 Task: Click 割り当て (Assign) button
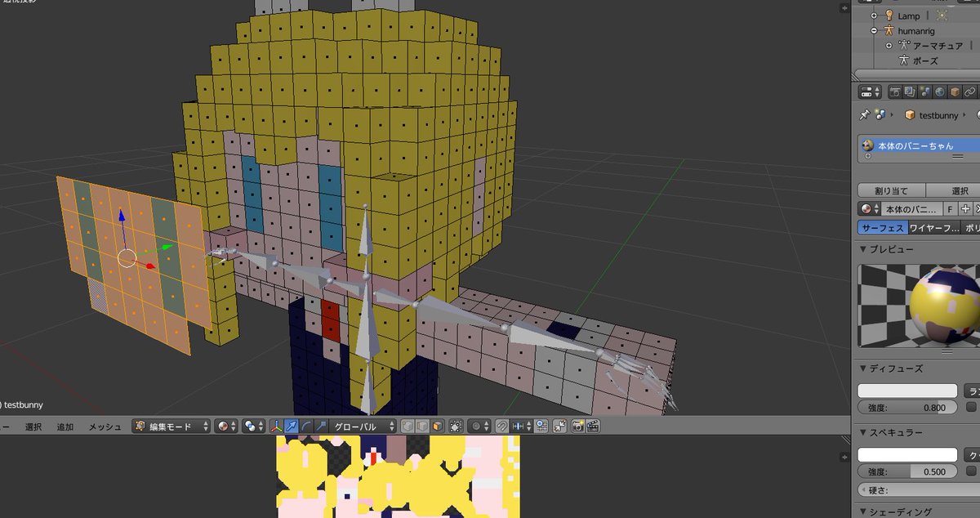pos(891,190)
